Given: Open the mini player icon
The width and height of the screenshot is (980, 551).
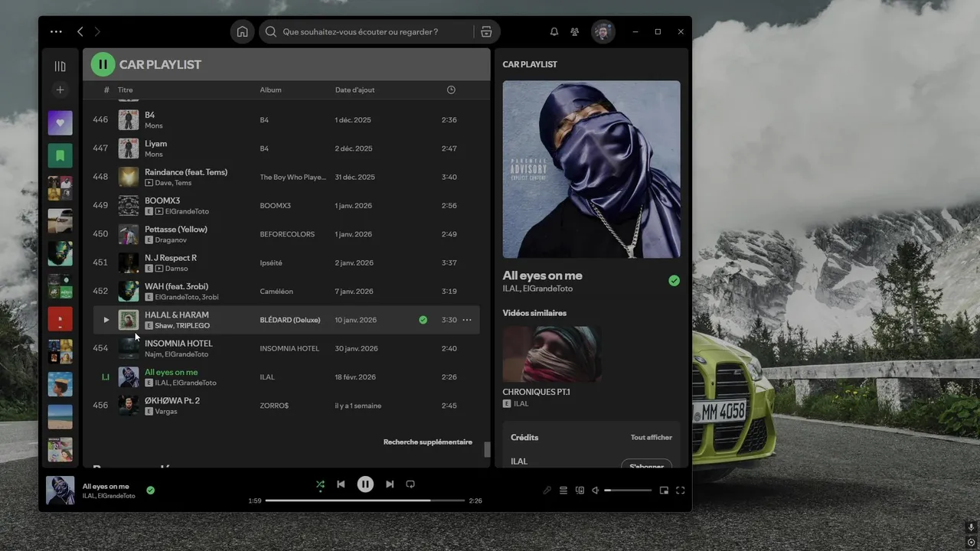Looking at the screenshot, I should click(664, 491).
